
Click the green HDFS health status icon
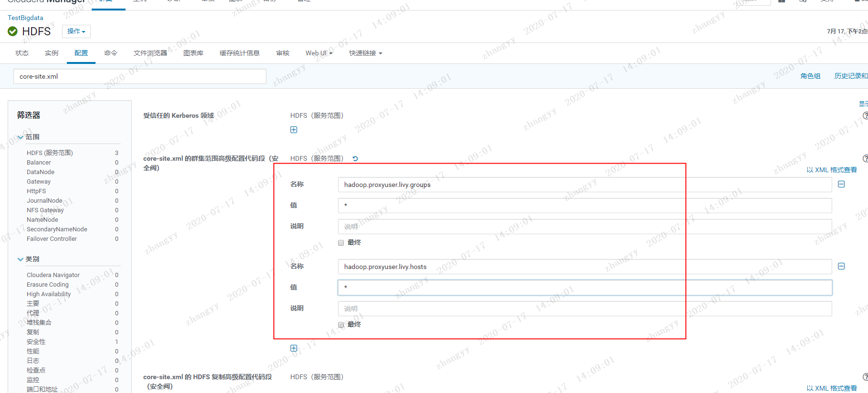tap(13, 31)
